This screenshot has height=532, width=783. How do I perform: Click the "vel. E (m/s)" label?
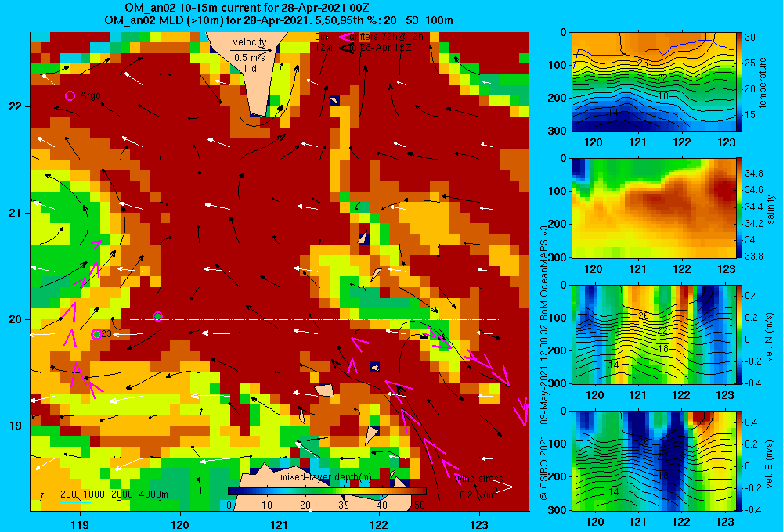(769, 464)
